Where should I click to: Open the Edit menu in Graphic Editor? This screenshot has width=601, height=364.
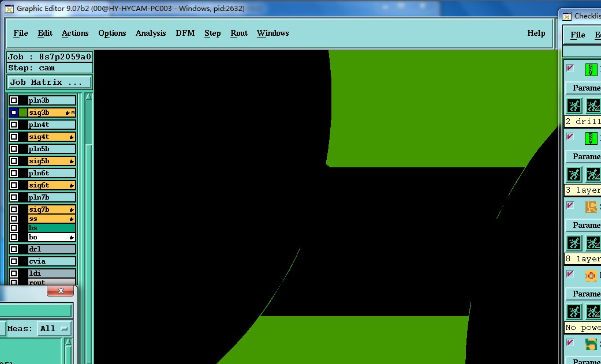click(x=45, y=33)
